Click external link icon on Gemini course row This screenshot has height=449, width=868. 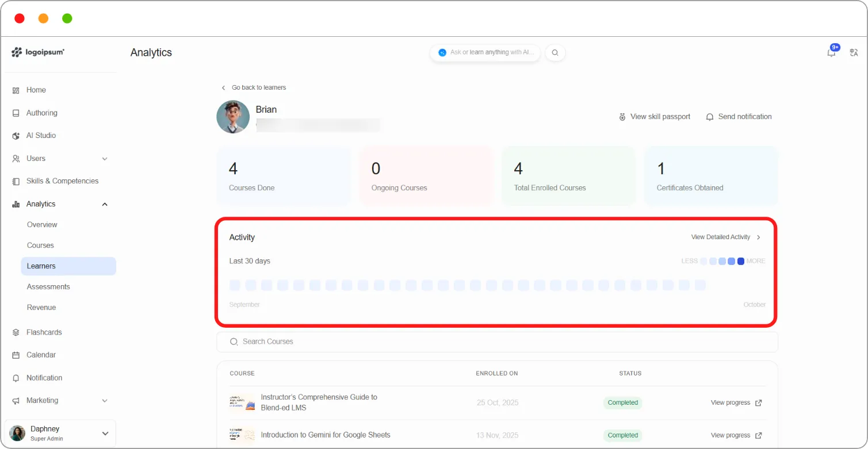click(758, 435)
